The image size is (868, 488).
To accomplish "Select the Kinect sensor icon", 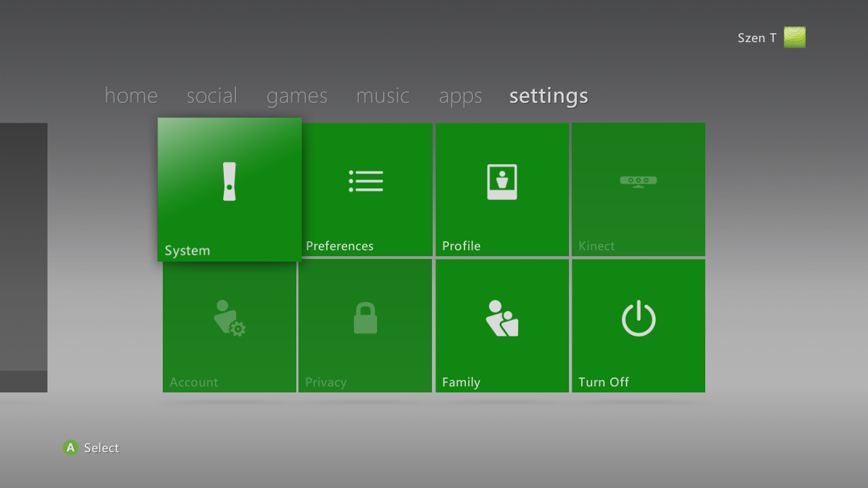I will 638,181.
